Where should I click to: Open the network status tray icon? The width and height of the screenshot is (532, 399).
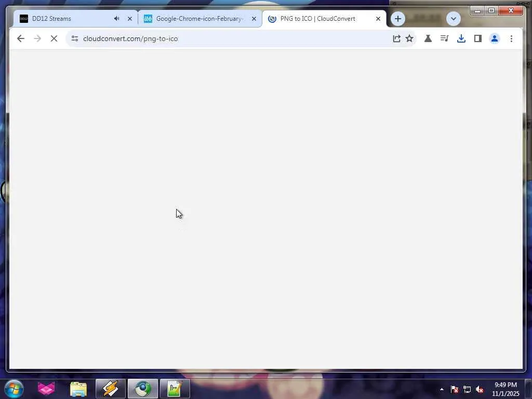click(x=467, y=390)
